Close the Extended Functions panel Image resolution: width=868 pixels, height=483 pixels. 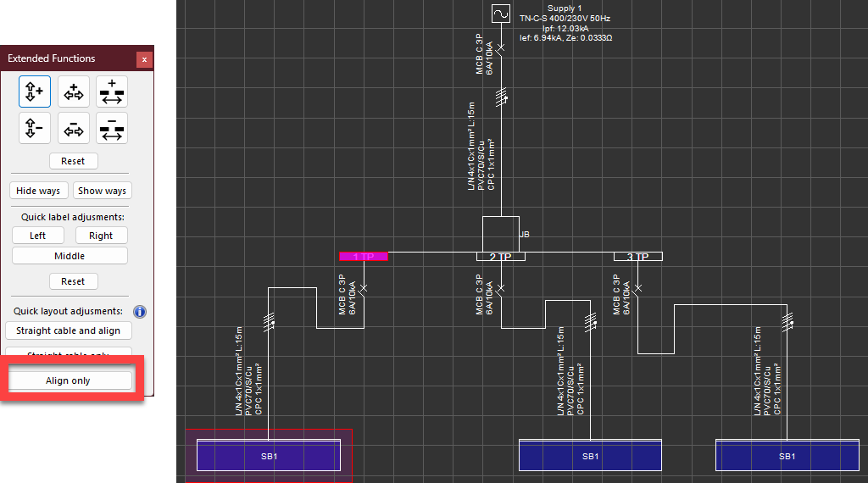pos(144,59)
